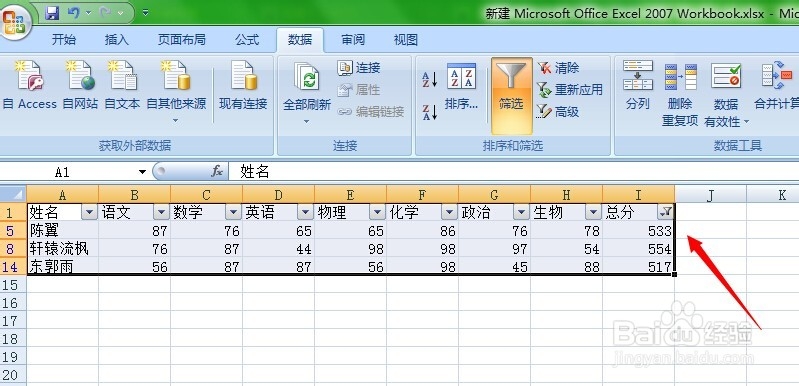Click 删除重复项 remove duplicates

(x=680, y=94)
